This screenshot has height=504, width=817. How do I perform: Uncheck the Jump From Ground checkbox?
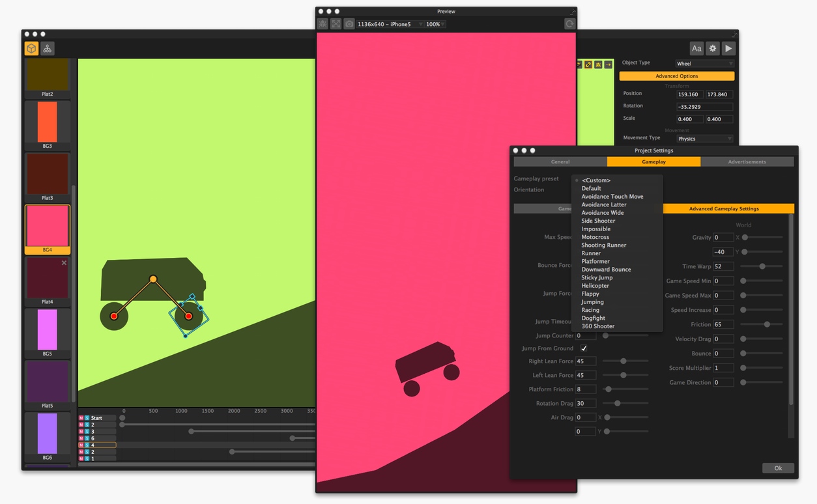(x=584, y=348)
